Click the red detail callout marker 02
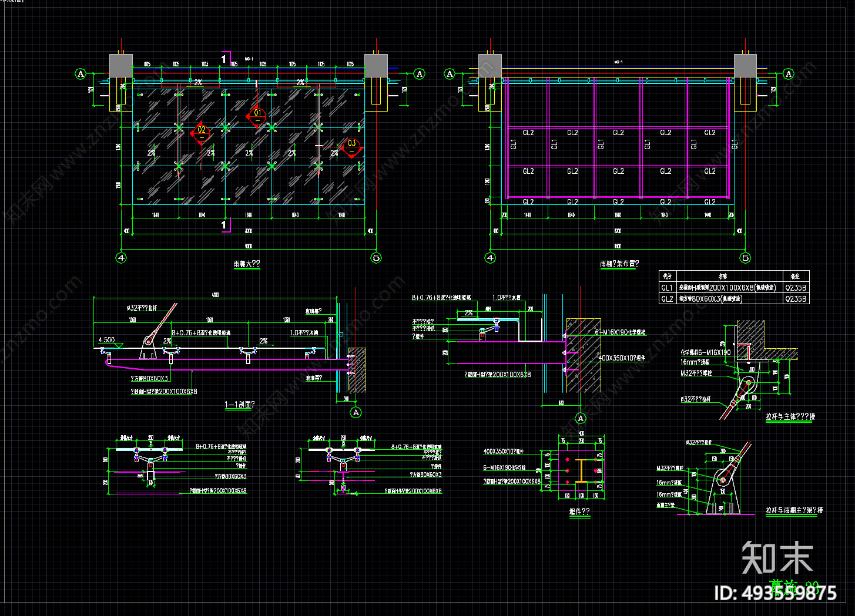The width and height of the screenshot is (855, 616). (202, 133)
